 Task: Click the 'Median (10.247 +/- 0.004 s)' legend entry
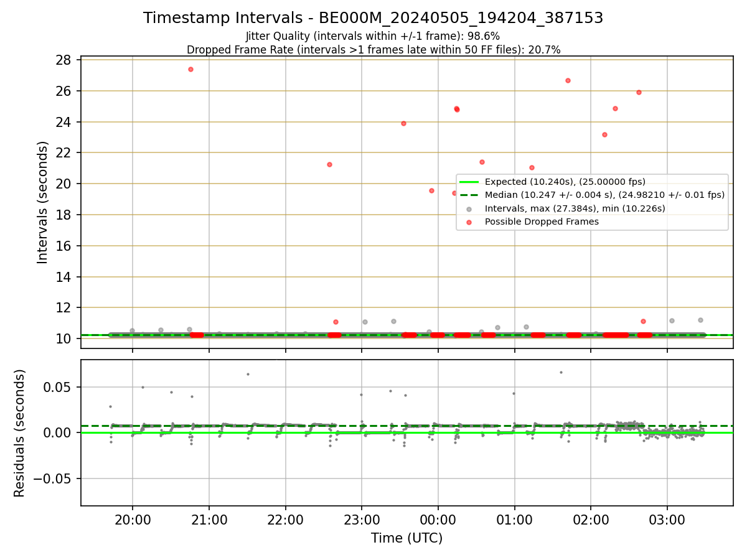pyautogui.click(x=604, y=195)
